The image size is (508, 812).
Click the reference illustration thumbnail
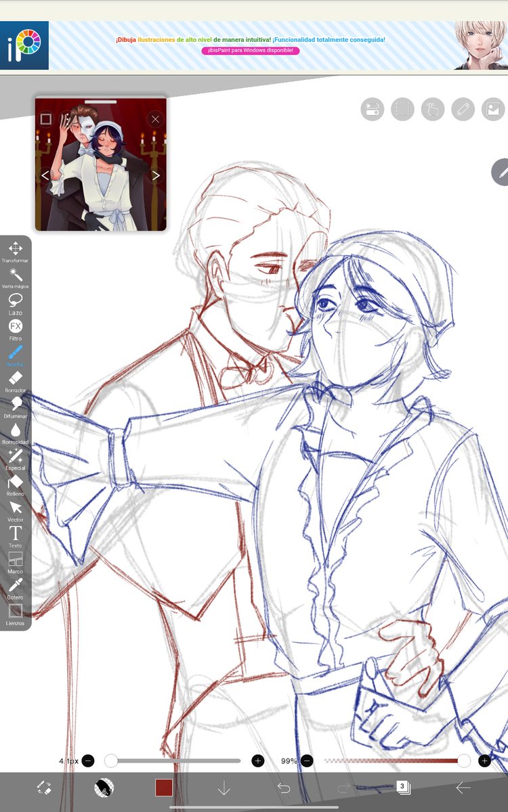tap(101, 164)
